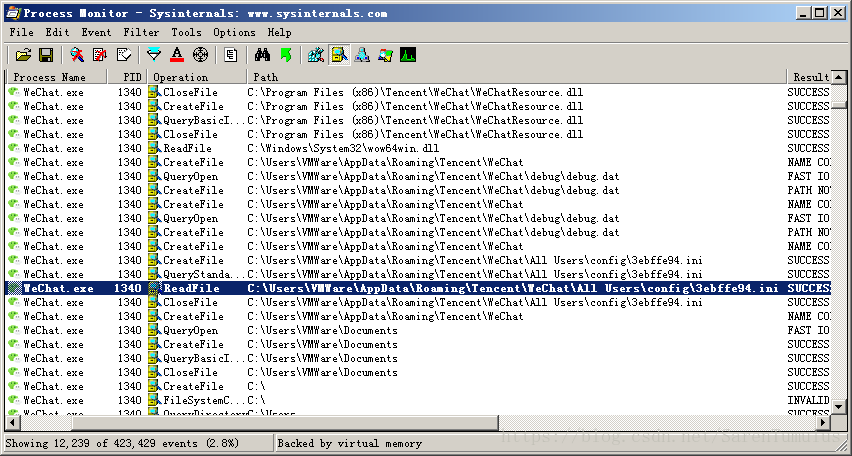Image resolution: width=852 pixels, height=456 pixels.
Task: Click the operation icon beside QueryStanda...
Action: click(x=155, y=274)
